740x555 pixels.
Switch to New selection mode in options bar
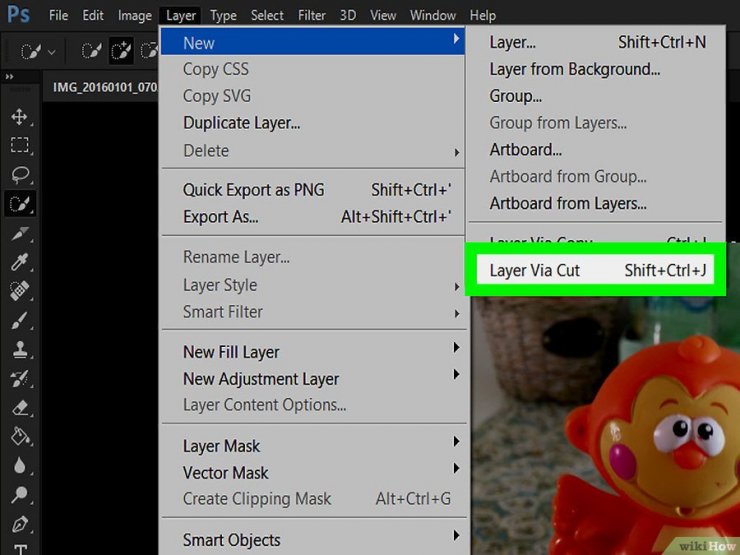pyautogui.click(x=91, y=49)
